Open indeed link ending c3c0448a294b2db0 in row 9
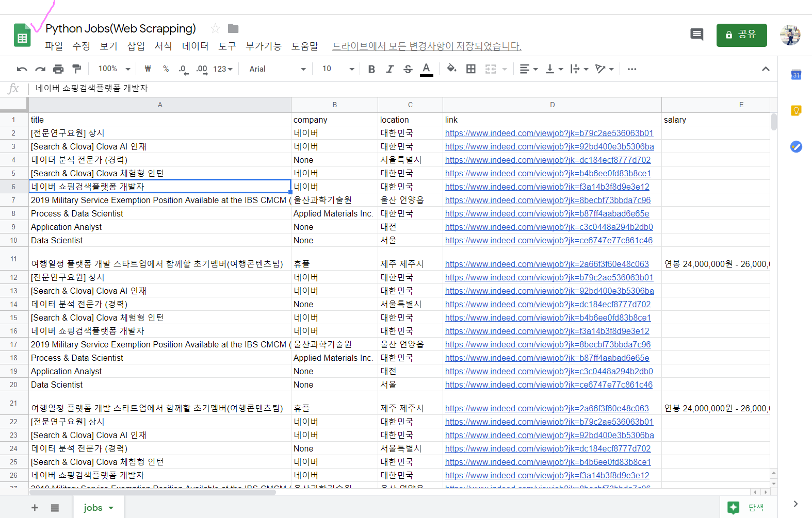The image size is (812, 518). (549, 227)
